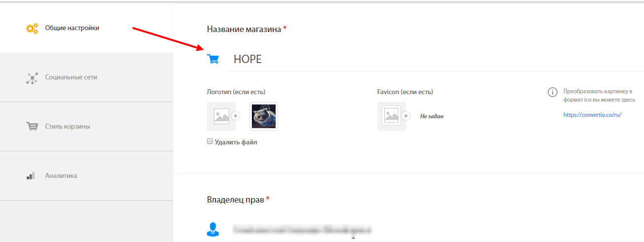Click the uploaded cat logo thumbnail
Viewport: 644px width, 242px height.
pyautogui.click(x=264, y=116)
